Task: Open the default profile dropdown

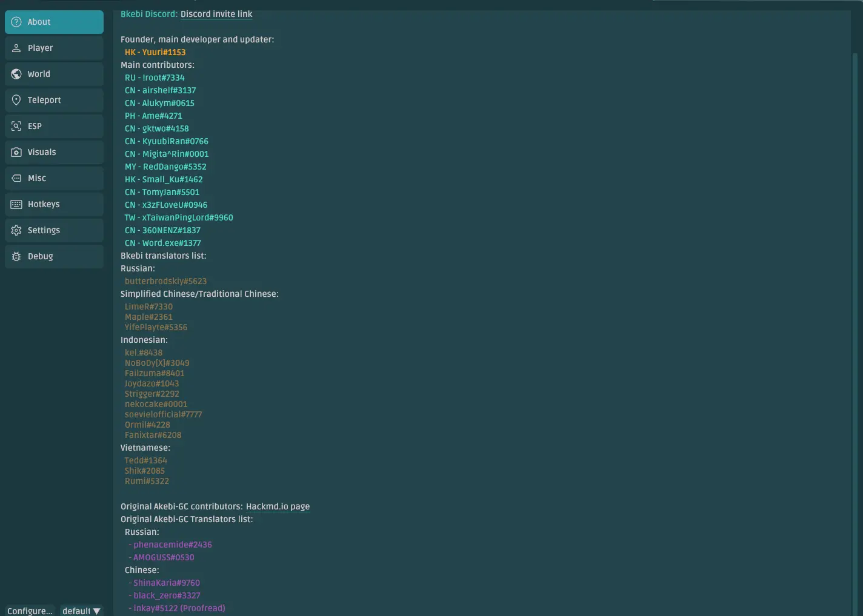Action: pos(81,611)
